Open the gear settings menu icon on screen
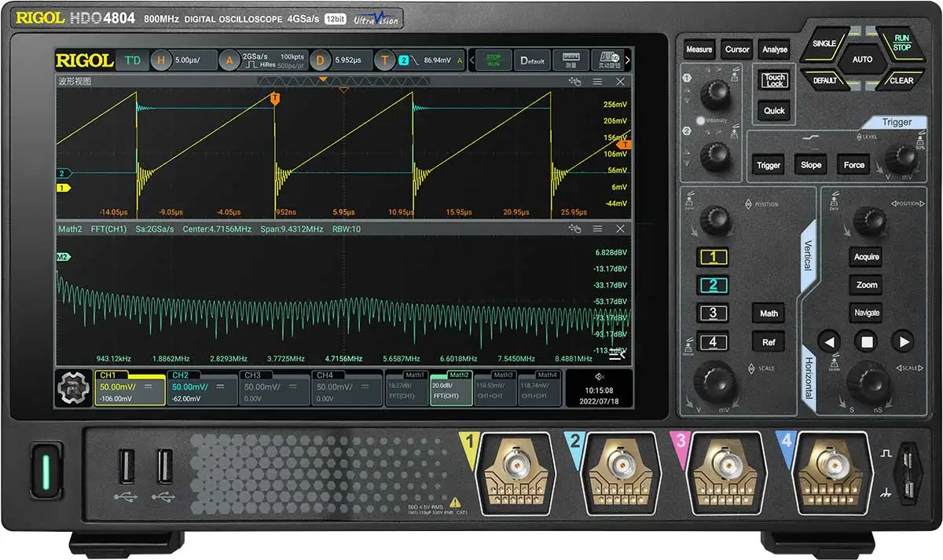 (74, 388)
